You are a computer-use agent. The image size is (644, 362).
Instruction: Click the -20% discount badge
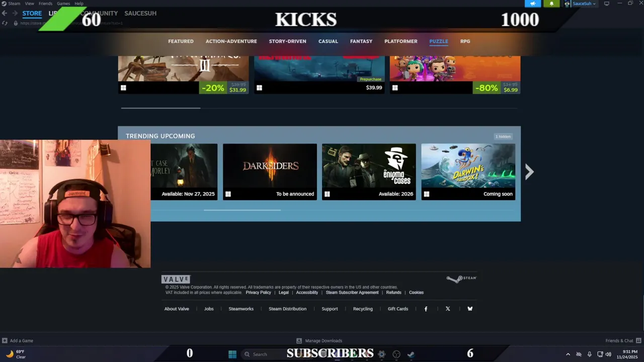(213, 88)
